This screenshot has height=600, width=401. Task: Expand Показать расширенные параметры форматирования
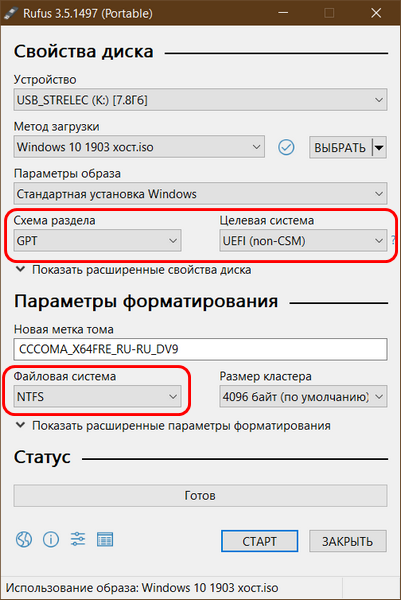173,426
